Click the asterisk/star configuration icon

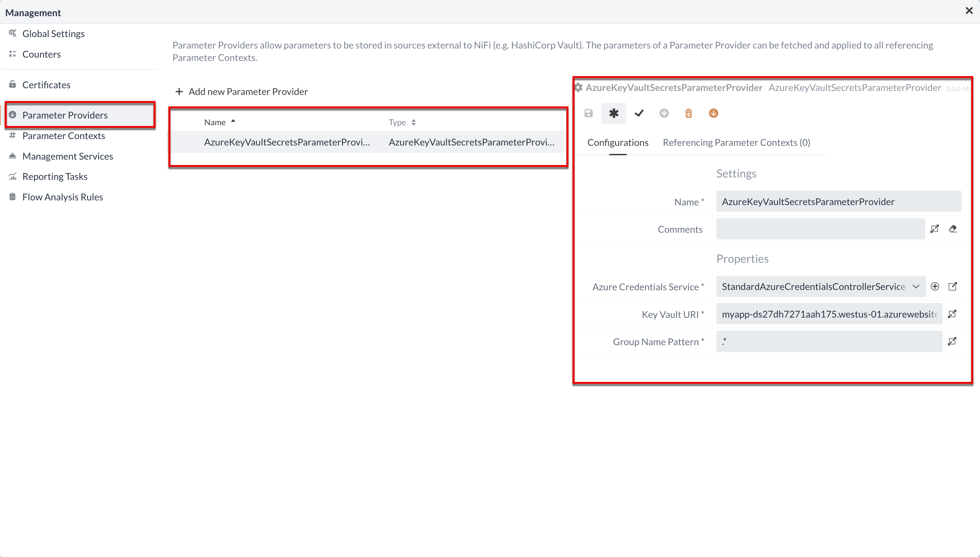pyautogui.click(x=613, y=113)
